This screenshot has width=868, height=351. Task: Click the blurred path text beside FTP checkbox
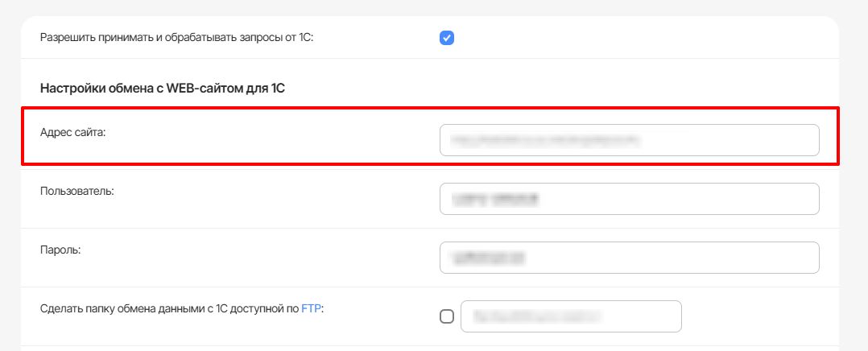tap(537, 316)
